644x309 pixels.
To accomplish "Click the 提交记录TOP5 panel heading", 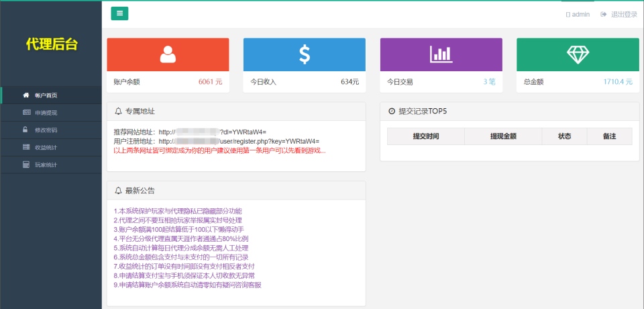I will [x=423, y=111].
